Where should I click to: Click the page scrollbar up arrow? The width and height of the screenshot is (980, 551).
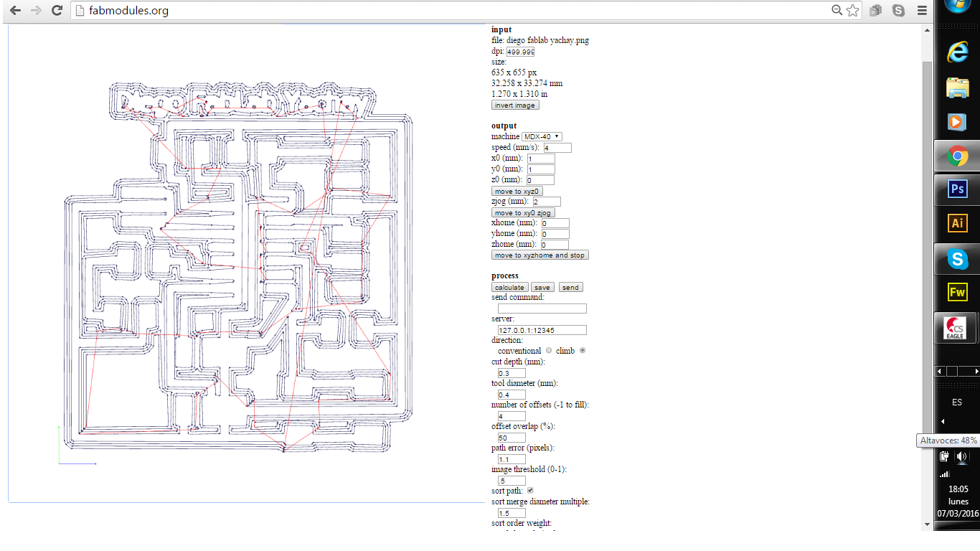coord(928,30)
